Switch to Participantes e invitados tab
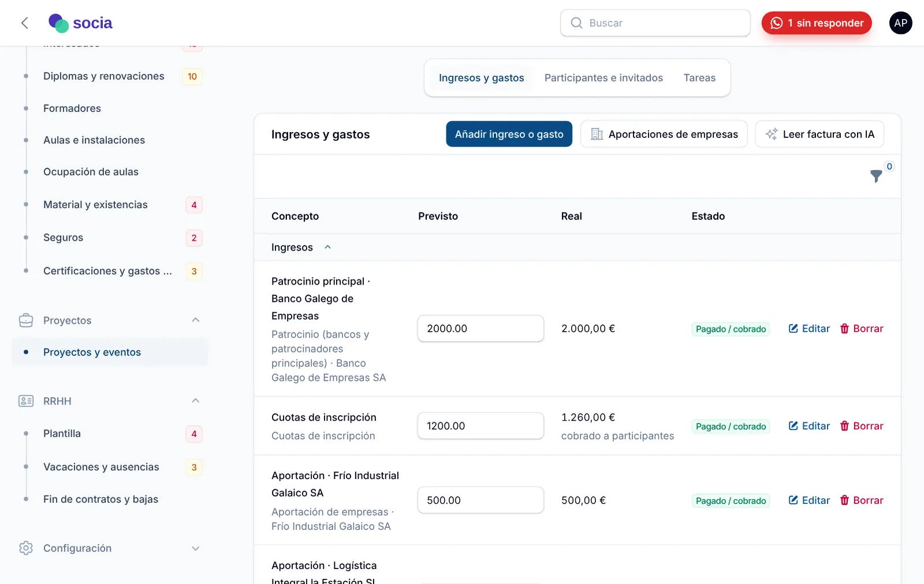The image size is (924, 584). (603, 78)
